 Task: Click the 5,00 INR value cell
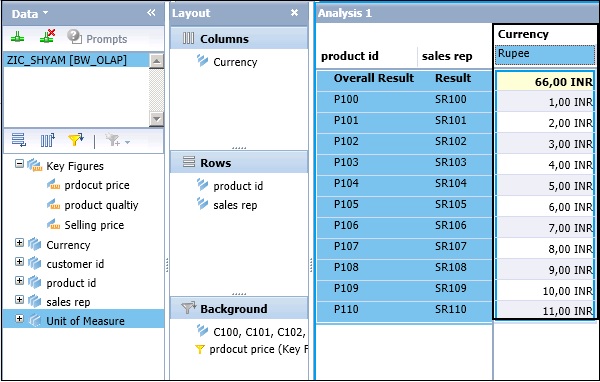click(x=545, y=186)
